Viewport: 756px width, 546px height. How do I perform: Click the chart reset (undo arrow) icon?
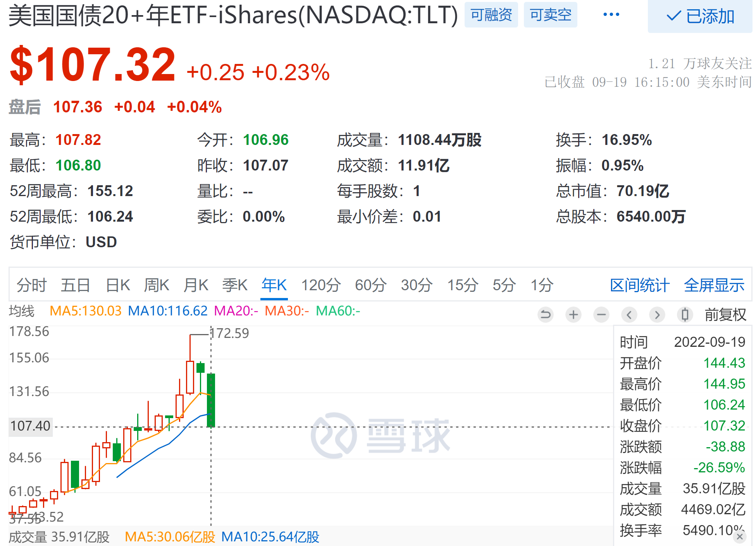click(545, 315)
